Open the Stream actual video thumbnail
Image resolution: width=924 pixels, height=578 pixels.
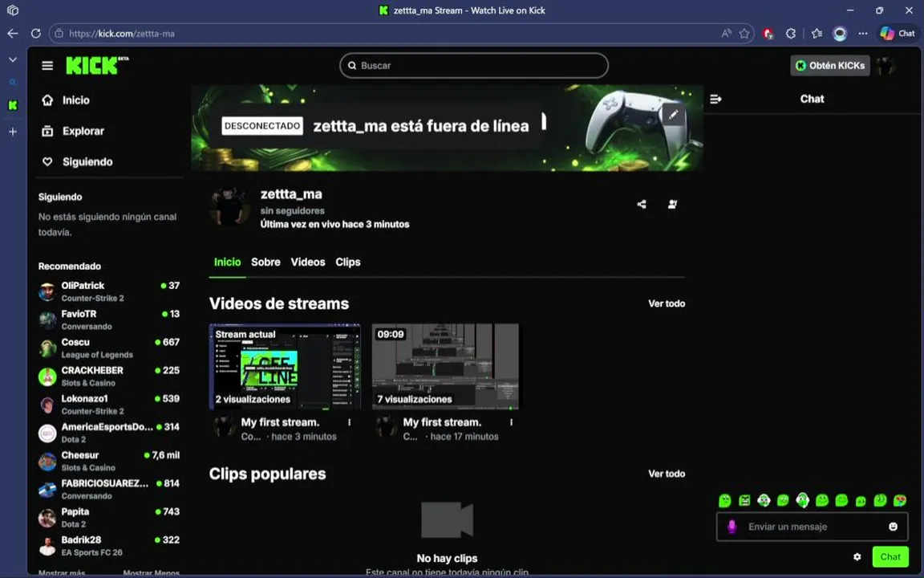(x=286, y=366)
